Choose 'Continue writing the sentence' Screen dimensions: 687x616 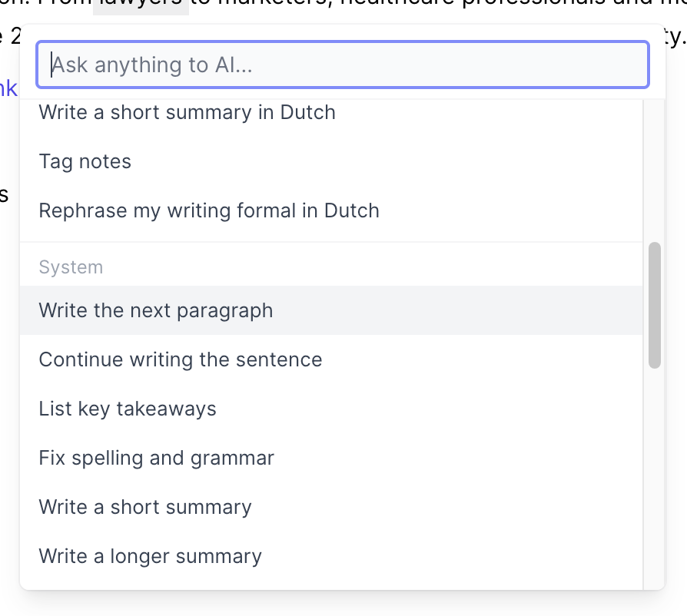[x=330, y=359]
